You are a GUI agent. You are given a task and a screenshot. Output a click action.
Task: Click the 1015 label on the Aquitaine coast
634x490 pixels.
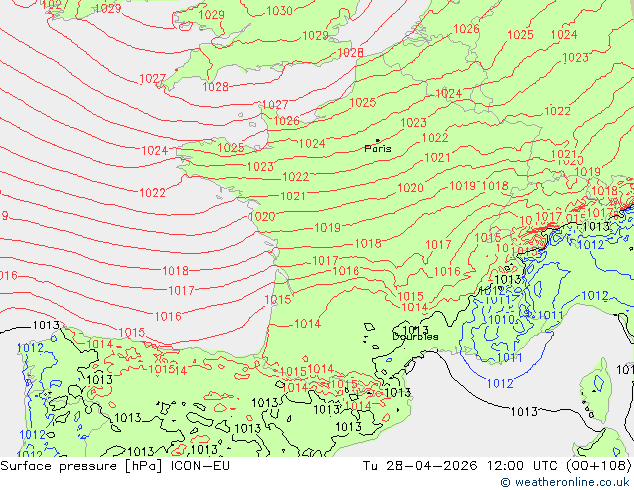(278, 300)
